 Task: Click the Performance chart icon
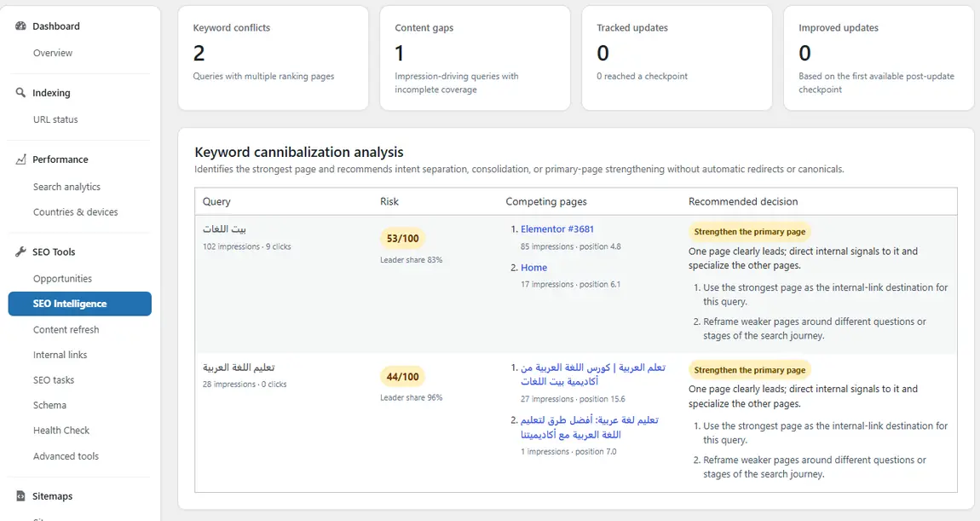[x=20, y=159]
